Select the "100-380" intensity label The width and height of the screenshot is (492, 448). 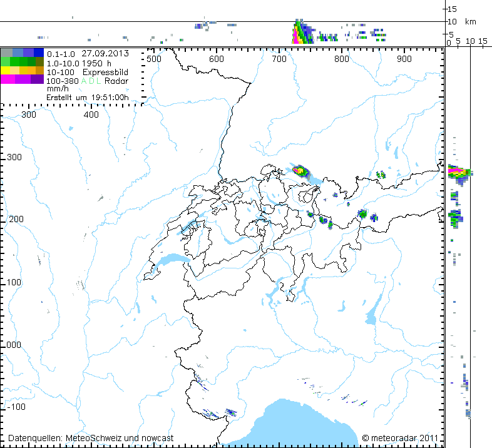click(x=63, y=81)
